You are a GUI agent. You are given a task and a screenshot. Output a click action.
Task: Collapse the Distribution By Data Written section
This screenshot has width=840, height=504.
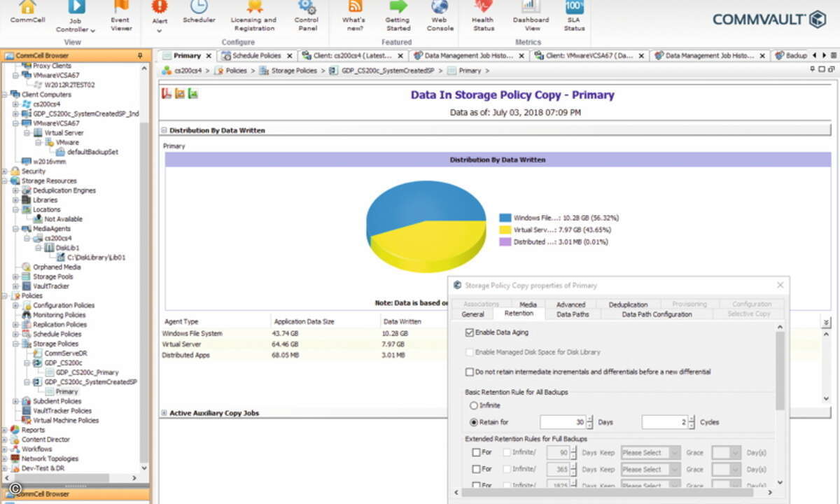click(x=164, y=130)
